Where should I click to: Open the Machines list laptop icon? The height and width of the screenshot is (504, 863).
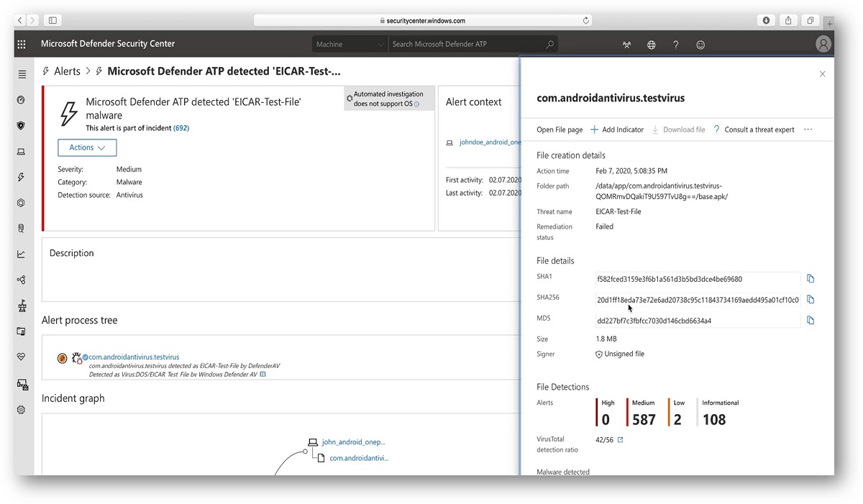point(21,152)
